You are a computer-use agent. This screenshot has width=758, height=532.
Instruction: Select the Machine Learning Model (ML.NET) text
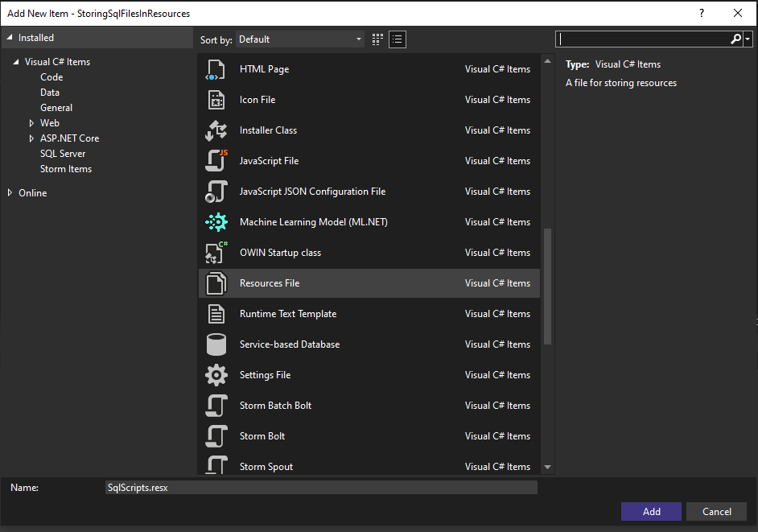coord(314,222)
